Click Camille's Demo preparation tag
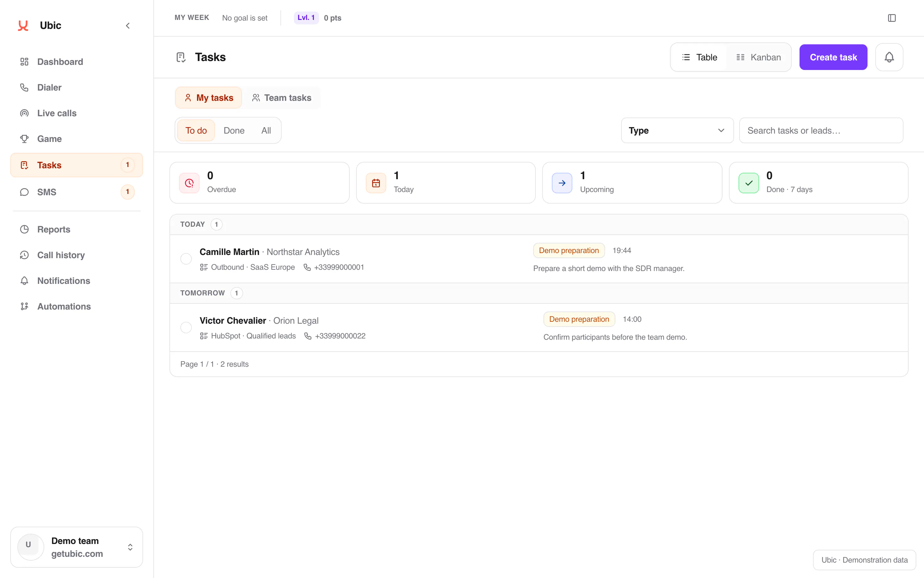Viewport: 924px width, 578px height. pos(569,250)
